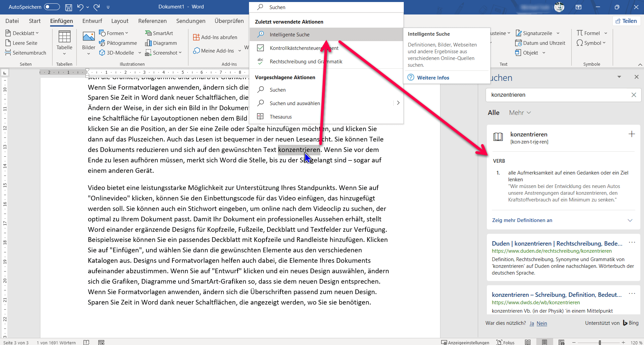Toggle the tab stop selector at ruler corner
Viewport: 644px width, 345px height.
pyautogui.click(x=5, y=72)
